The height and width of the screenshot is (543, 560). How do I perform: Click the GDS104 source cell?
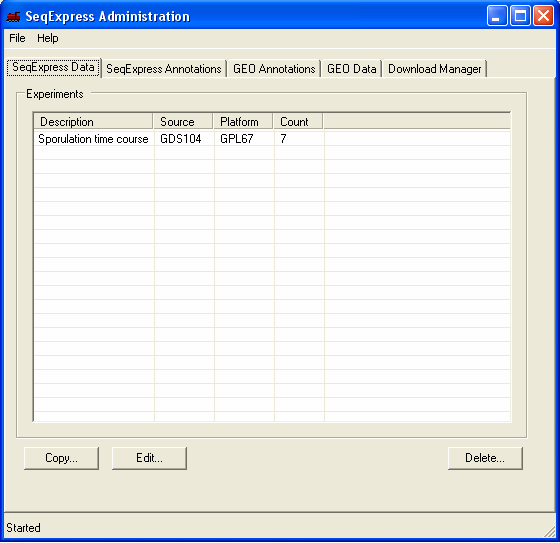click(x=181, y=139)
